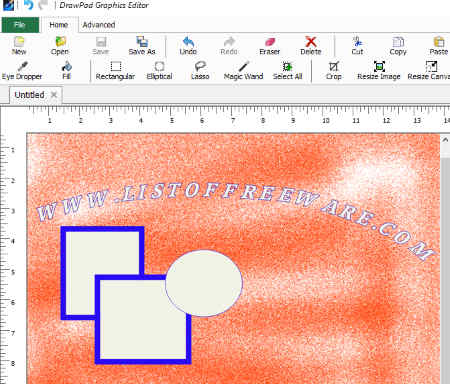Click the Delete red X icon
This screenshot has height=384, width=450.
click(x=311, y=42)
